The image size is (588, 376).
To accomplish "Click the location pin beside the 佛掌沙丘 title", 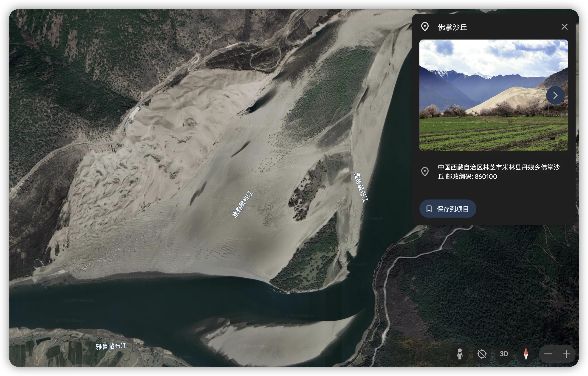I will [x=425, y=27].
